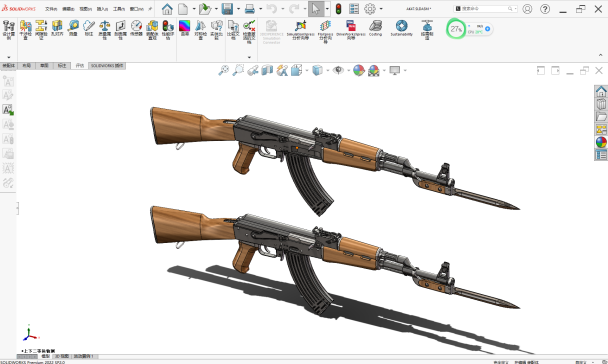
Task: Open the Section Properties tool
Action: 121,30
